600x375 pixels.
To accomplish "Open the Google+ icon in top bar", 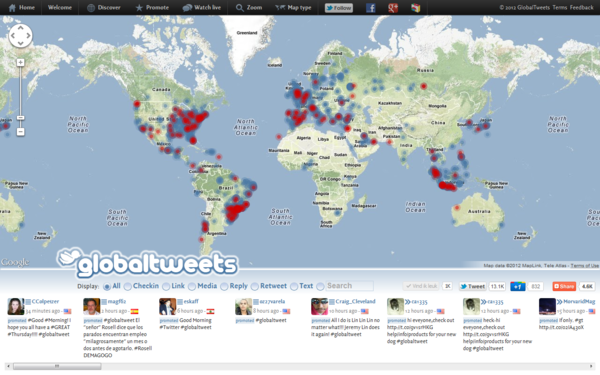I will tap(393, 8).
